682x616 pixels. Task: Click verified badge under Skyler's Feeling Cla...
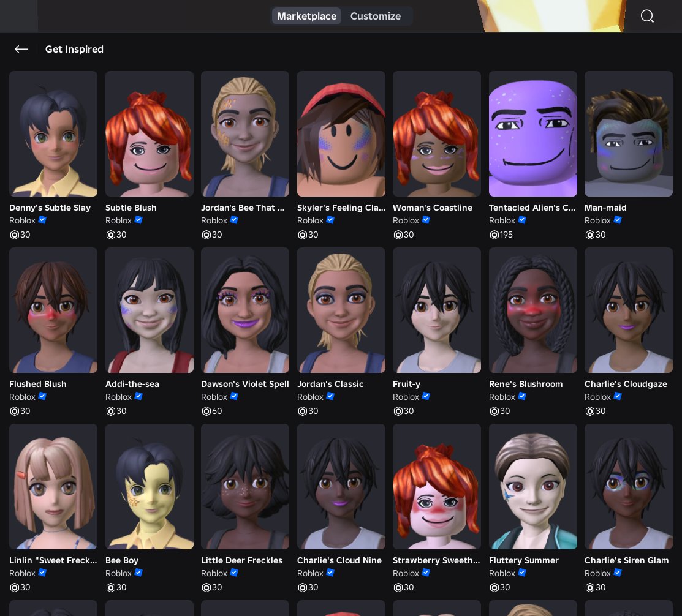pyautogui.click(x=330, y=220)
